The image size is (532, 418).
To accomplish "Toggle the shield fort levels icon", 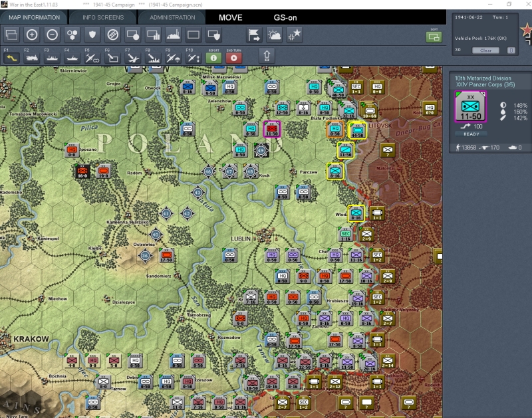I will 92,35.
